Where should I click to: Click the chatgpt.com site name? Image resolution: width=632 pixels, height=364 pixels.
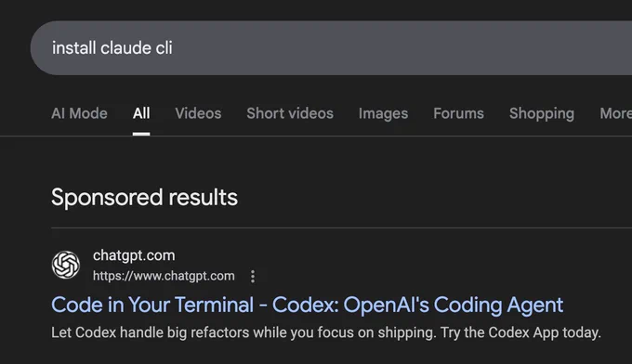134,255
